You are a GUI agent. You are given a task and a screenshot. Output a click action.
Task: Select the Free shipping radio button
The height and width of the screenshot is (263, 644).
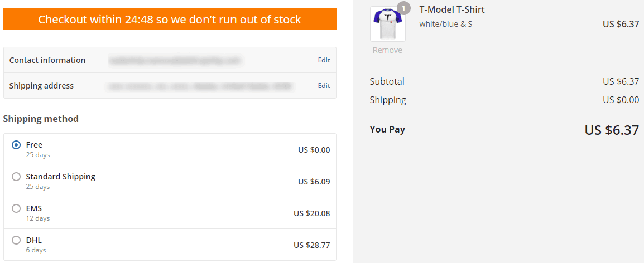(16, 145)
